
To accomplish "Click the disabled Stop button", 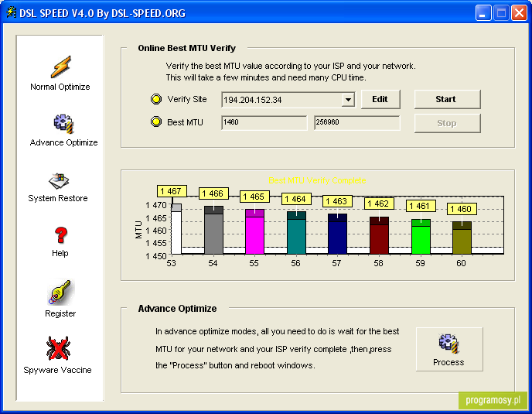I will click(x=447, y=123).
